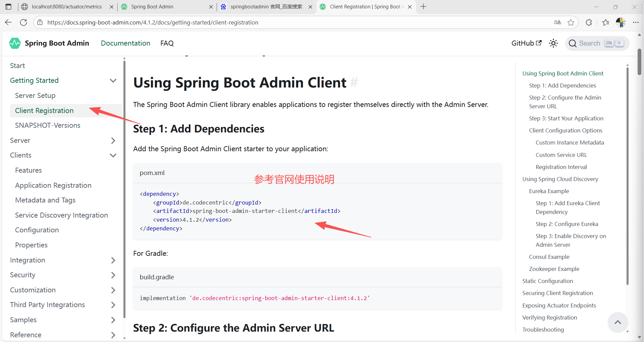
Task: Open Server Setup in sidebar
Action: pos(35,96)
